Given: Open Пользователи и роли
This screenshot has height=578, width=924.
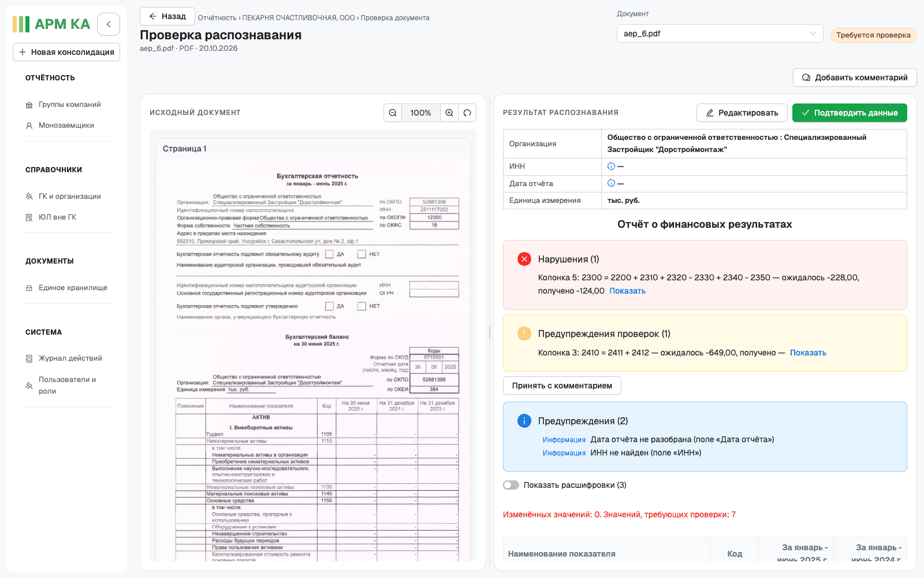Looking at the screenshot, I should click(66, 386).
